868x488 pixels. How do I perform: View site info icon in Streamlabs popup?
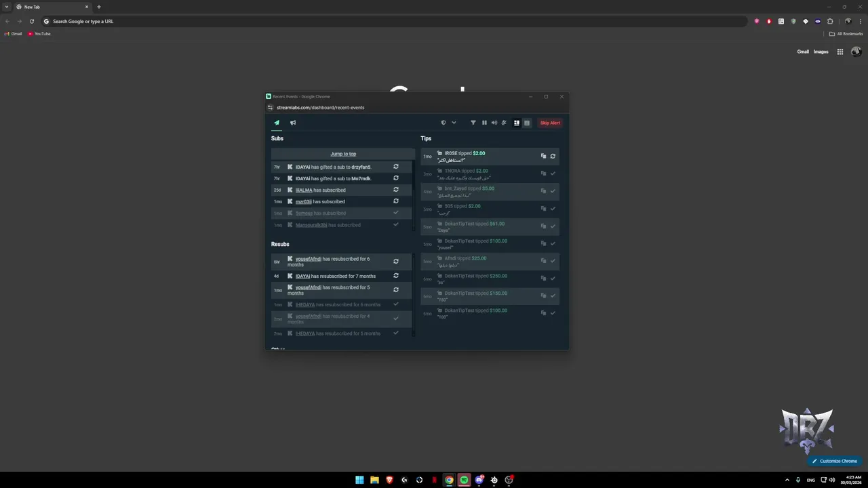click(x=270, y=107)
